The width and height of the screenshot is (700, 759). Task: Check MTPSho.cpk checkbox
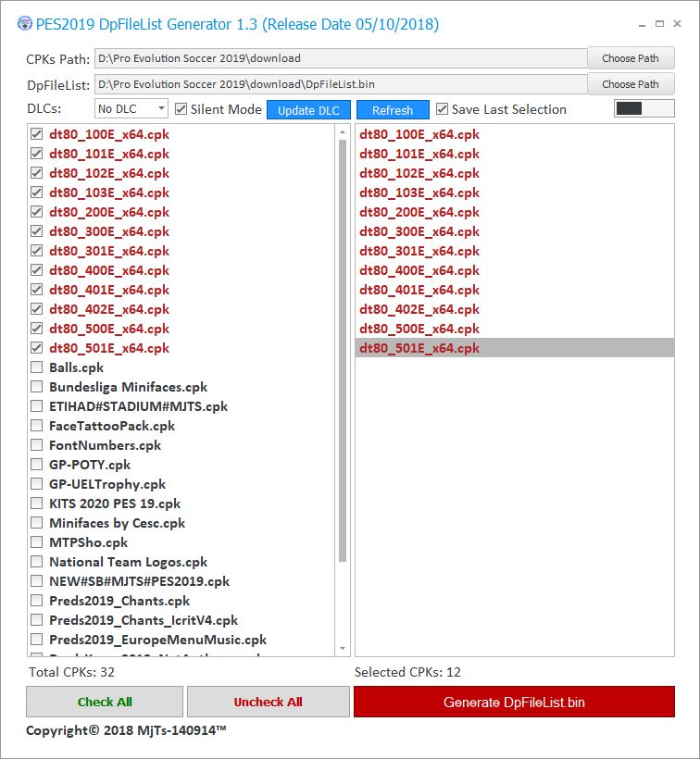point(37,542)
